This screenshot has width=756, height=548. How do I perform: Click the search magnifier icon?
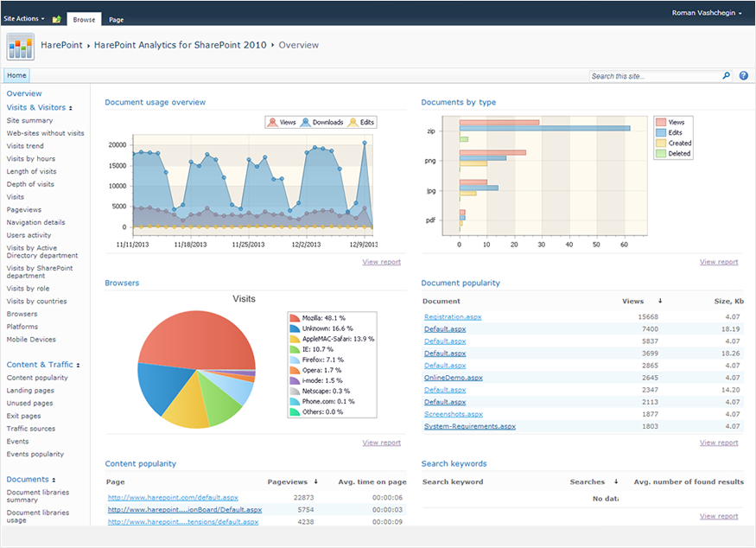point(726,76)
